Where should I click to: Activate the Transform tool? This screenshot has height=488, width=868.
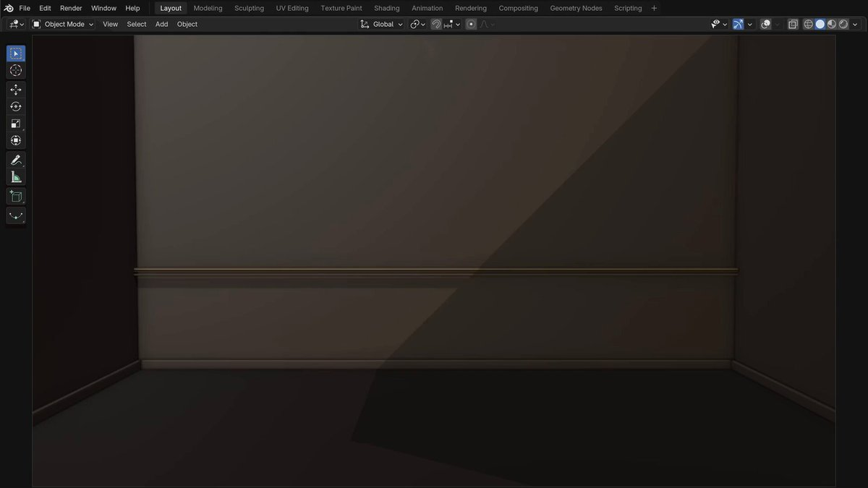click(16, 140)
